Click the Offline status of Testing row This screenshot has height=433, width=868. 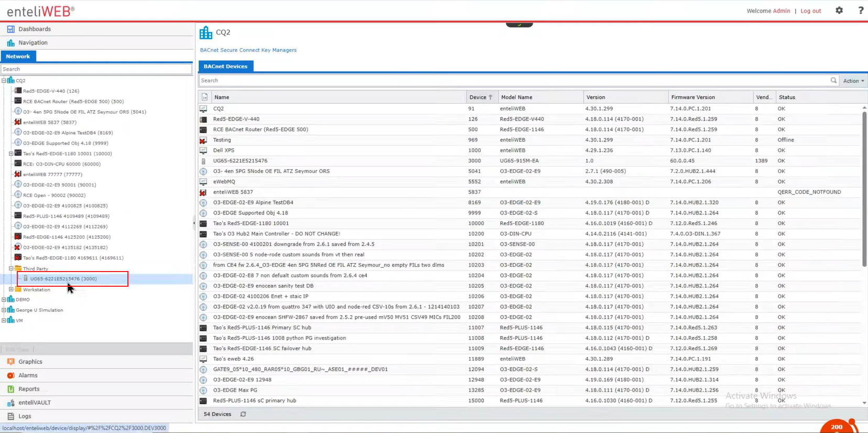click(785, 140)
